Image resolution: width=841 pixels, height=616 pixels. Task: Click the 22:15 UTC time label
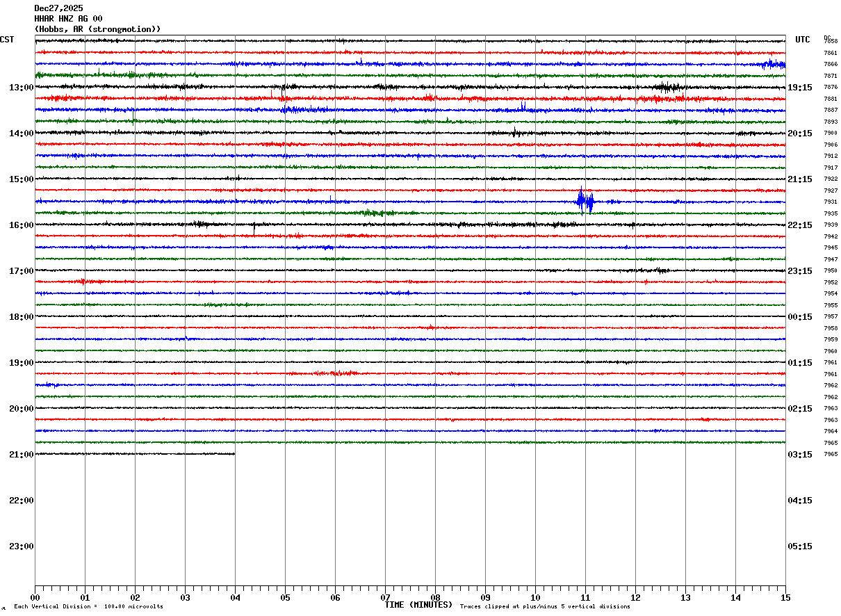[x=800, y=225]
